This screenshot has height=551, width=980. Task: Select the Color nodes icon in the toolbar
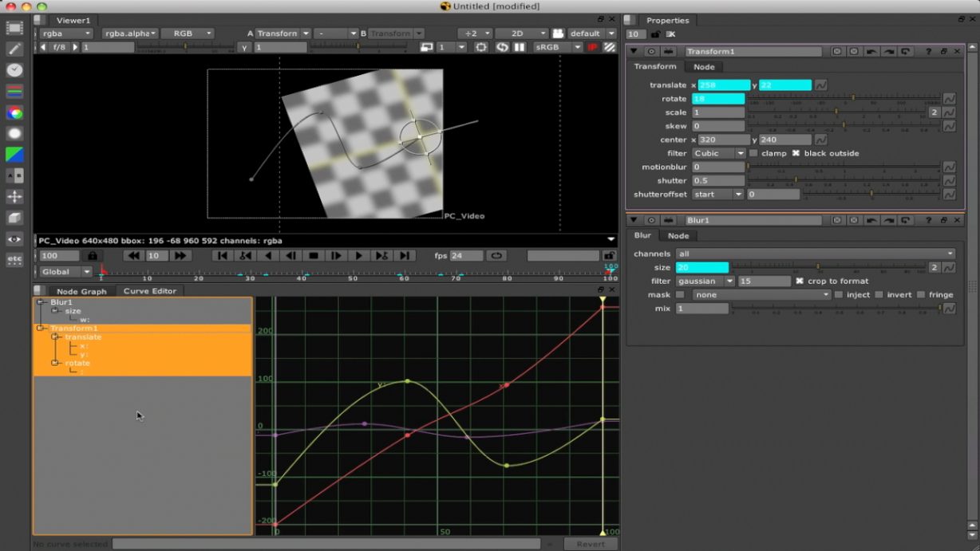click(x=14, y=112)
